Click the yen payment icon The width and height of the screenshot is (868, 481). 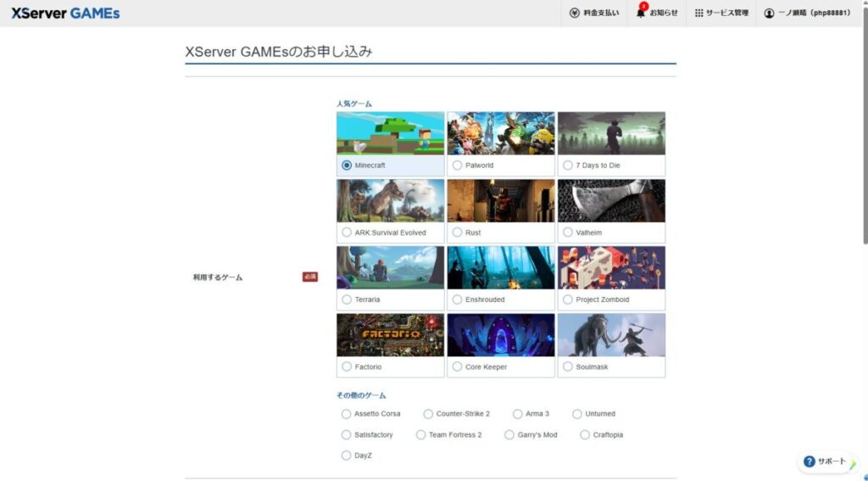tap(575, 13)
